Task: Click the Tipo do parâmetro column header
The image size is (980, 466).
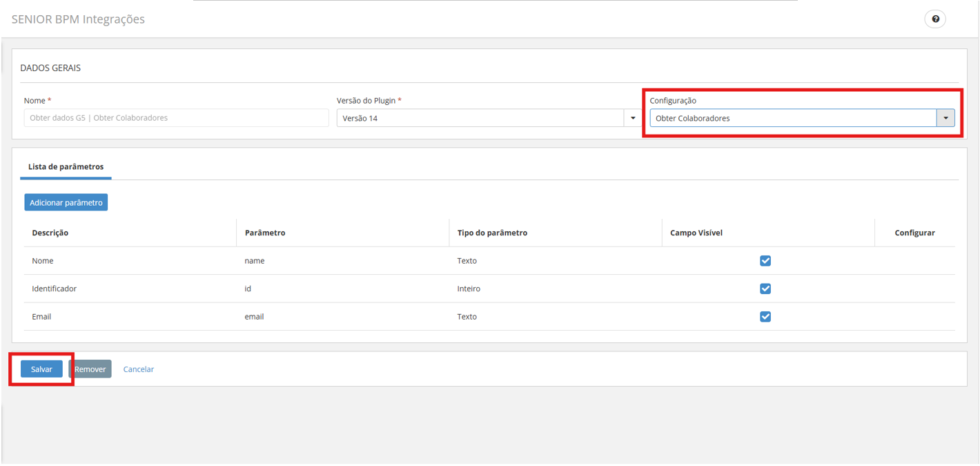Action: [x=492, y=233]
